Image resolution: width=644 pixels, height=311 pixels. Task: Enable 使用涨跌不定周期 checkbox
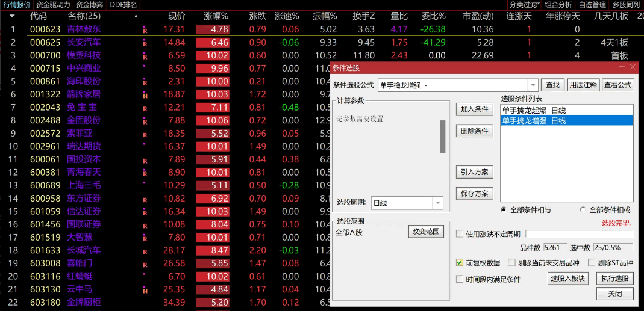(x=460, y=234)
